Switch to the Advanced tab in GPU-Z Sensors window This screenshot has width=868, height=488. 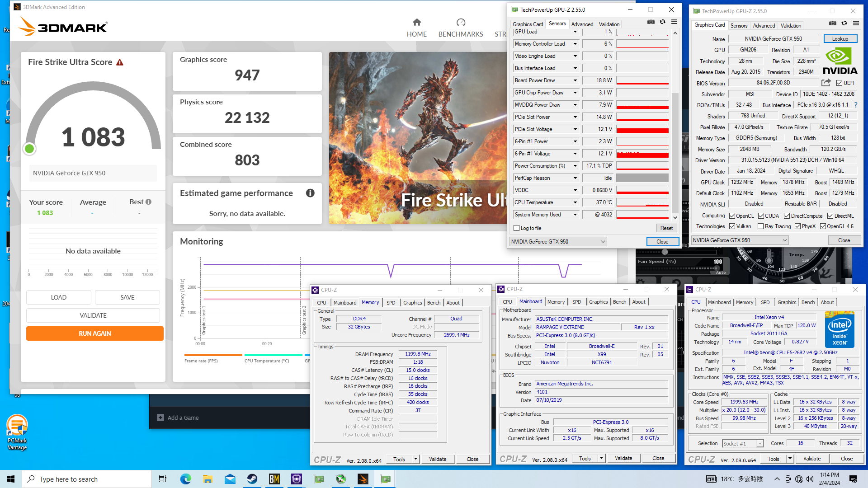[x=582, y=24]
